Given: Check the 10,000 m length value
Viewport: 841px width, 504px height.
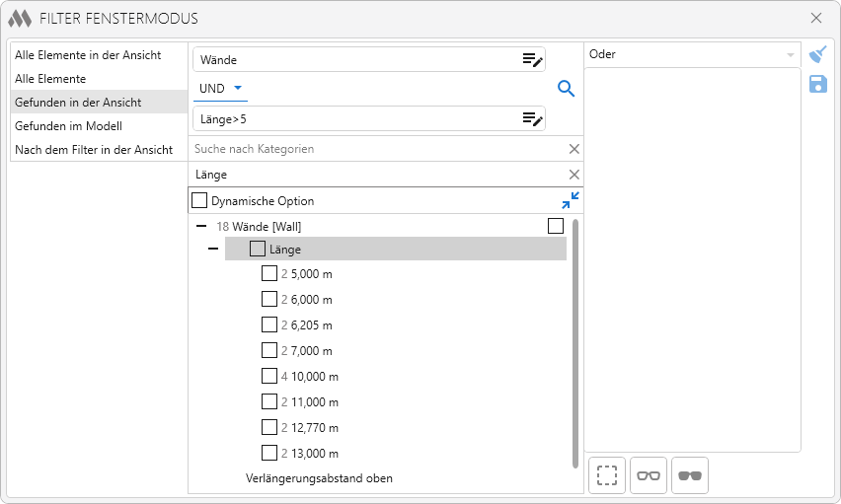Looking at the screenshot, I should [x=269, y=376].
